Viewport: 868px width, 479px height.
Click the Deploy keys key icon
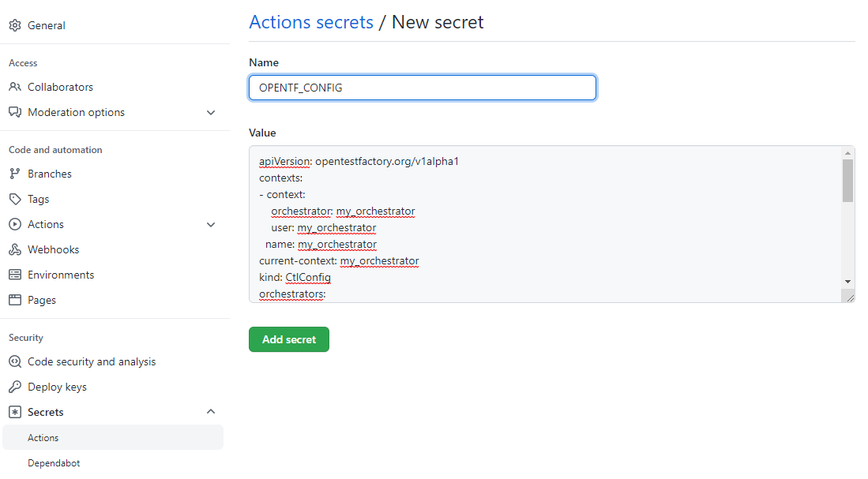15,387
